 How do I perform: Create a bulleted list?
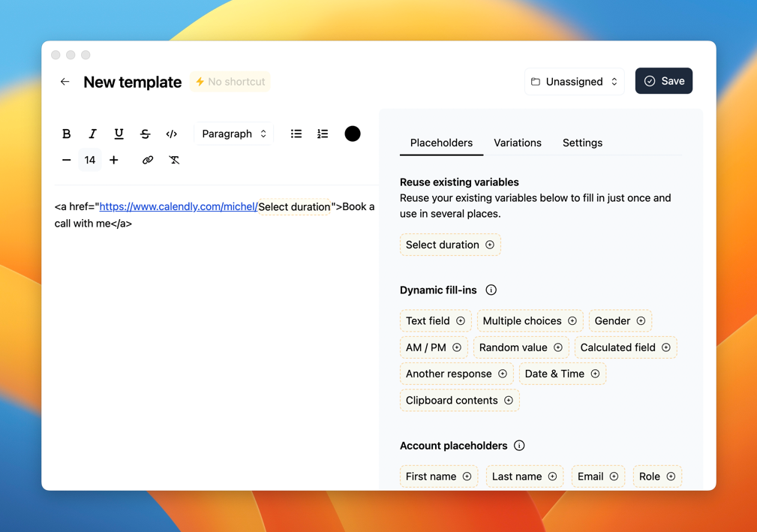[x=296, y=134]
